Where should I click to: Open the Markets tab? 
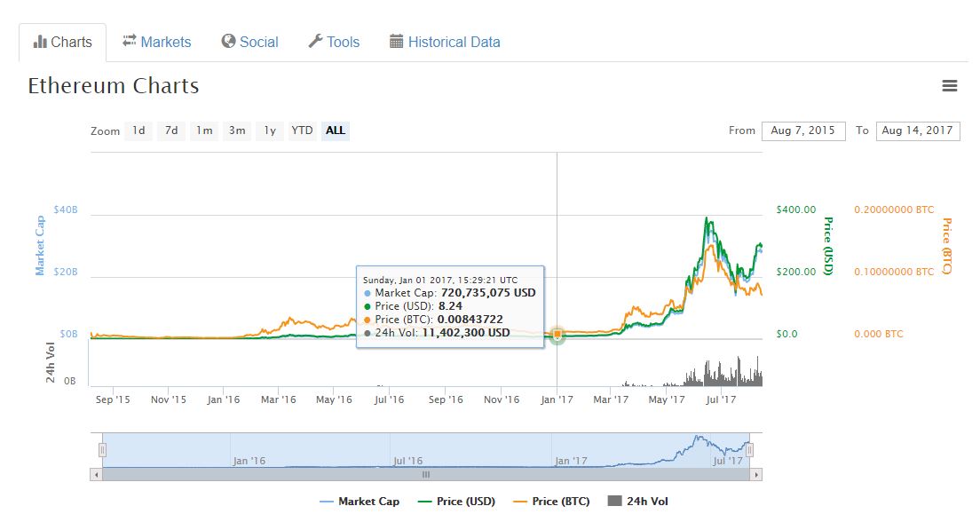click(x=157, y=42)
